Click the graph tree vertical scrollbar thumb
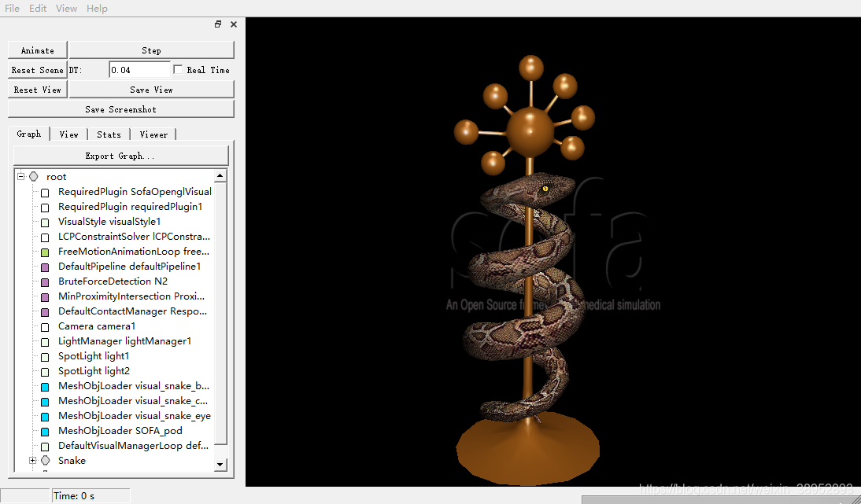 click(220, 314)
